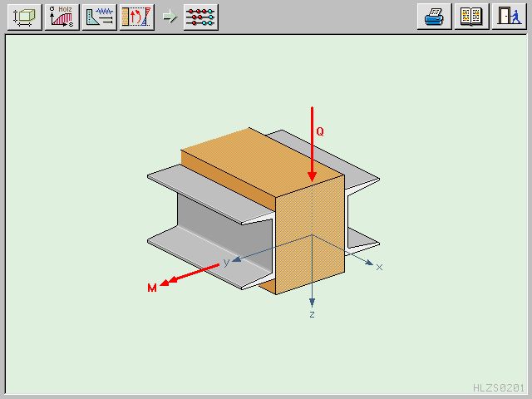
Task: Click the hatched front face of the timber
Action: click(309, 237)
